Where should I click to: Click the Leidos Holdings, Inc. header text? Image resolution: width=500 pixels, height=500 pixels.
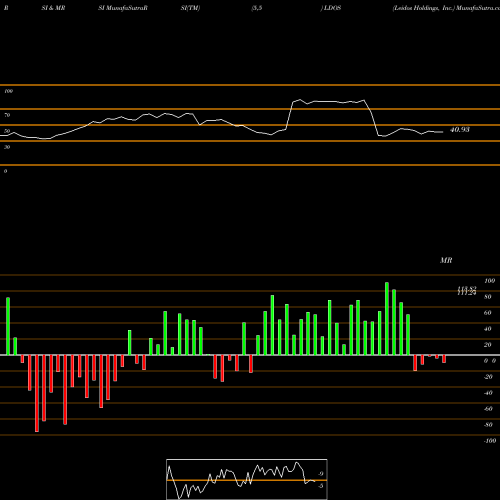click(x=423, y=8)
